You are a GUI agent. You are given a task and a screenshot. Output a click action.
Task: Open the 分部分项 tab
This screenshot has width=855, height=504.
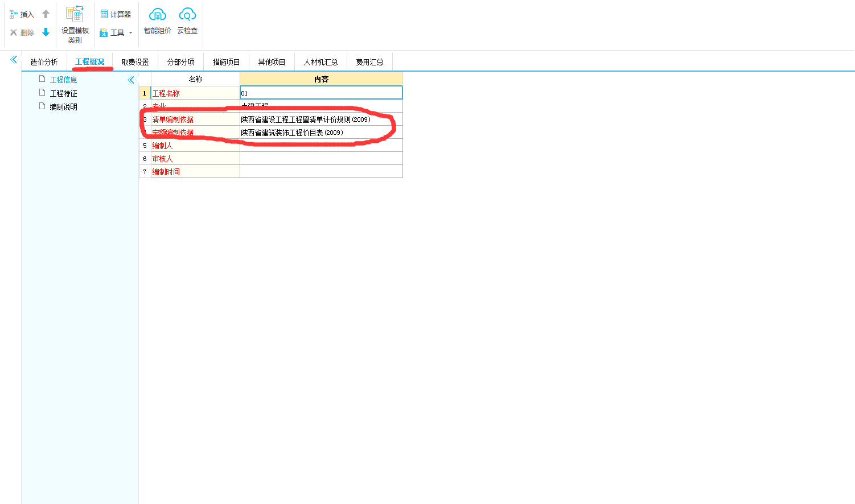[x=181, y=62]
